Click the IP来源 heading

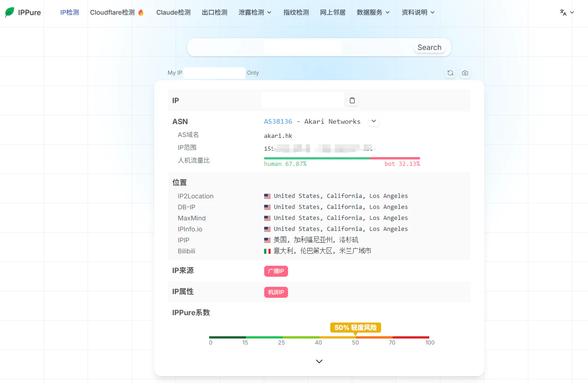pyautogui.click(x=183, y=270)
